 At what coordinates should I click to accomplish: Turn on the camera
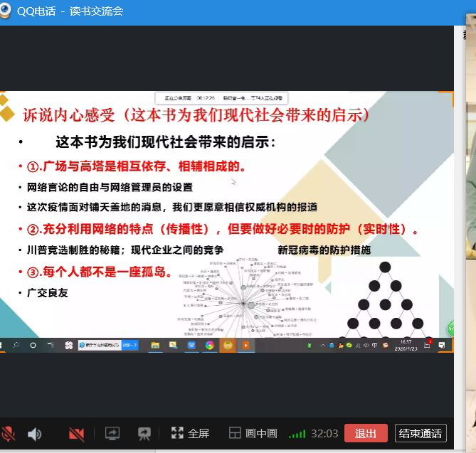pos(76,433)
